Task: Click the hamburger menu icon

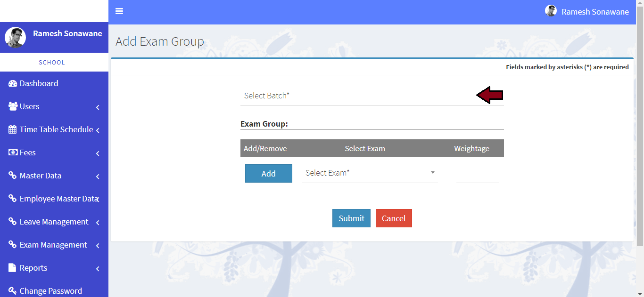Action: point(119,12)
